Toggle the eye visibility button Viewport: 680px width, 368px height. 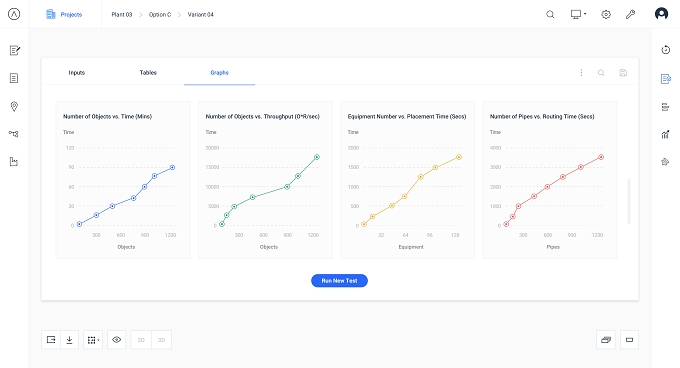(x=116, y=339)
